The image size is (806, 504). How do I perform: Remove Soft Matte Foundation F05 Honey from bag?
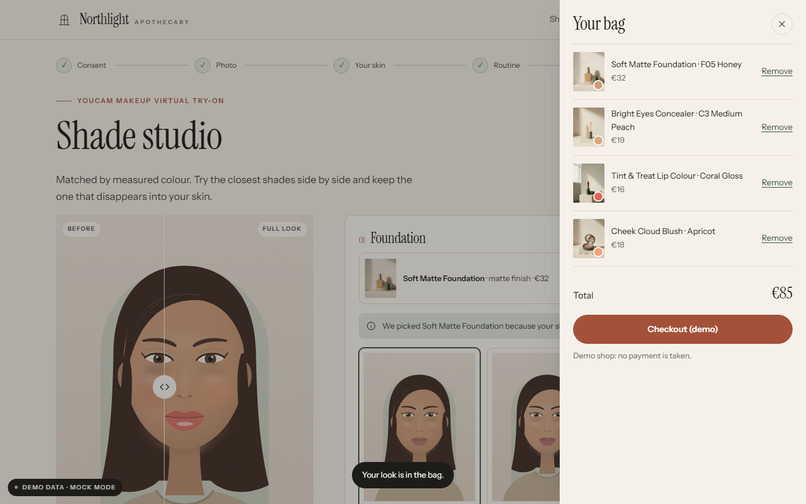tap(777, 71)
